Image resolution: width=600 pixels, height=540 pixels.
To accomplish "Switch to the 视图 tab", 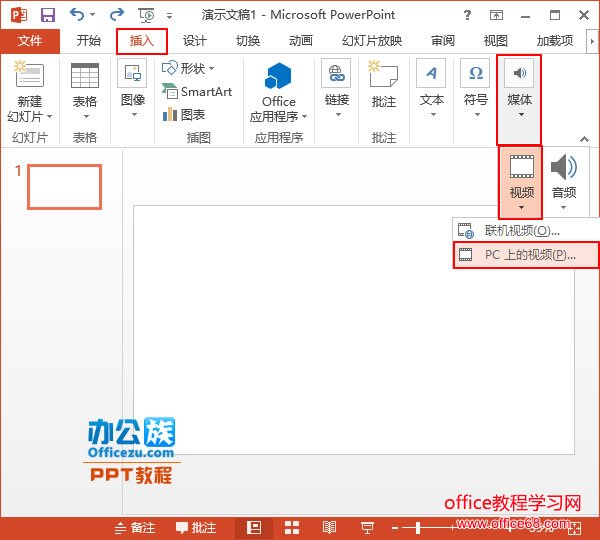I will point(496,41).
